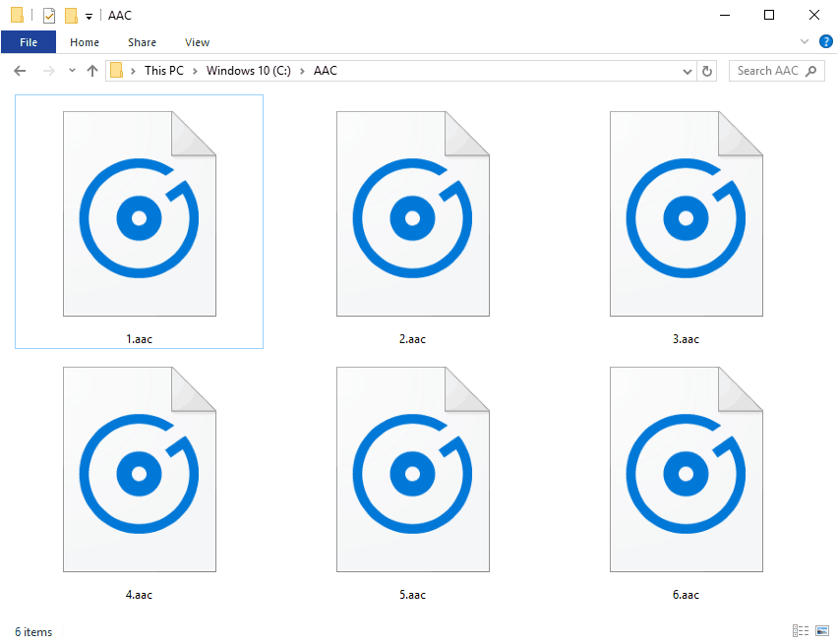Click the Properties quick access icon
Screen dimensions: 838x644
(48, 16)
